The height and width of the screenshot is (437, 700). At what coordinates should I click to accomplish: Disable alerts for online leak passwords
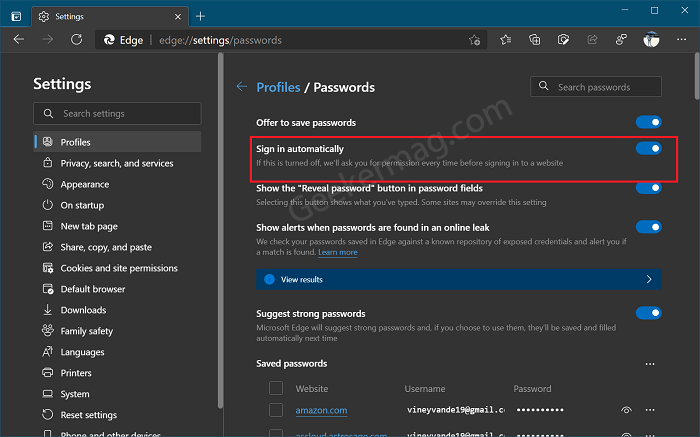(x=649, y=227)
